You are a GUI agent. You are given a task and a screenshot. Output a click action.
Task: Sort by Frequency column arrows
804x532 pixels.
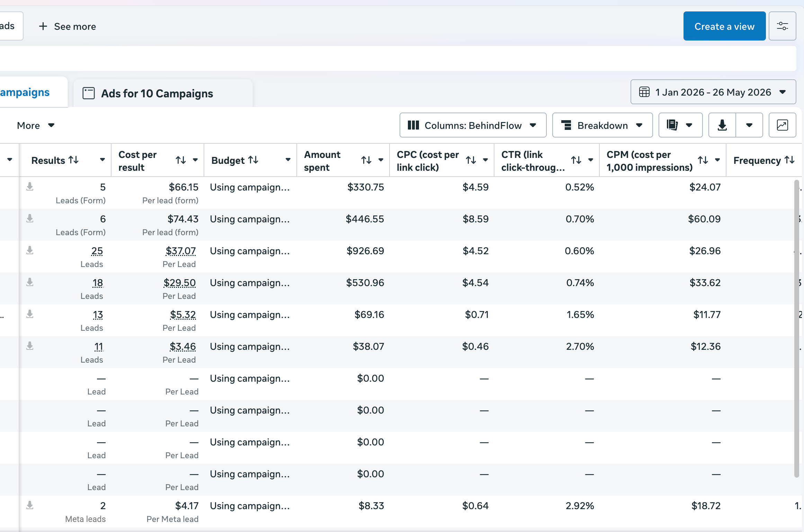click(x=789, y=160)
